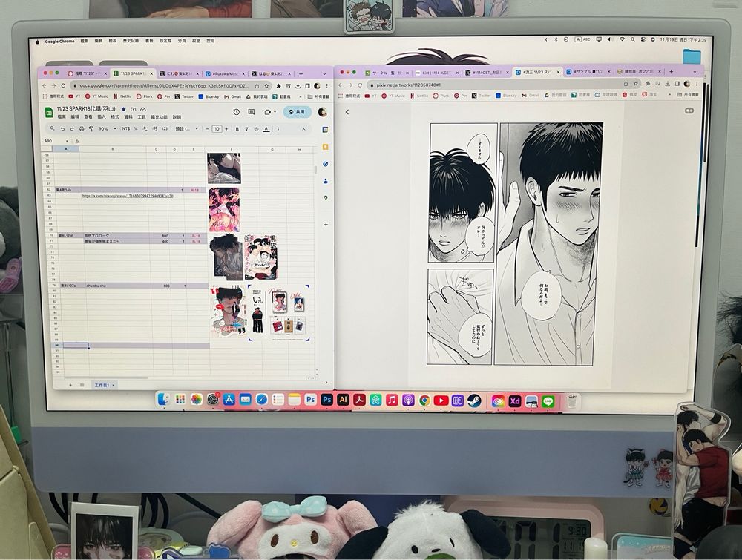Open version history clock icon in Sheets
742x560 pixels.
pyautogui.click(x=236, y=112)
